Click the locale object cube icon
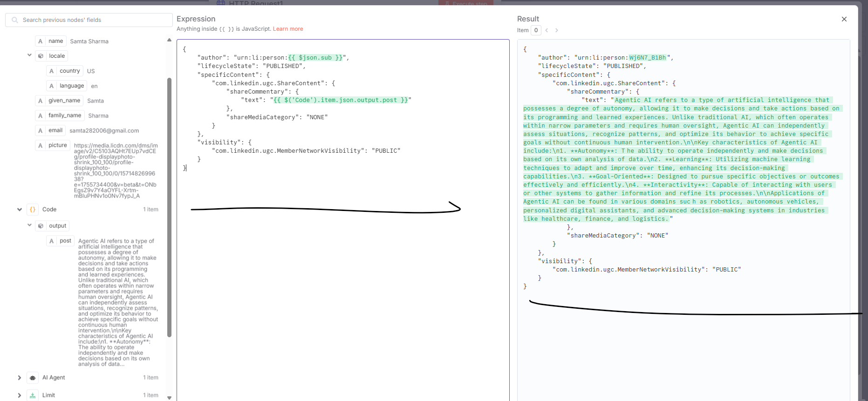Screen dimensions: 868x401 tap(41, 56)
